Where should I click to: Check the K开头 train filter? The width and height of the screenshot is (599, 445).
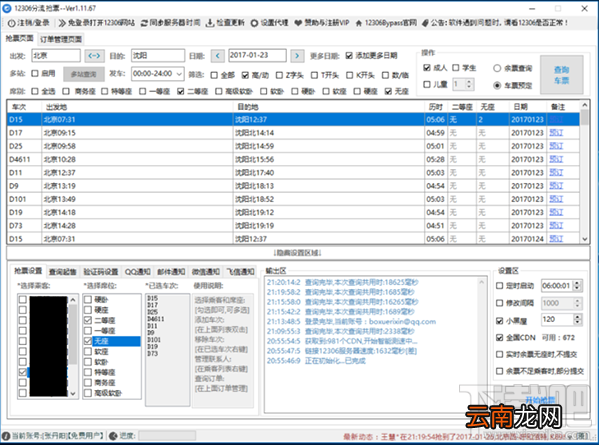click(350, 75)
